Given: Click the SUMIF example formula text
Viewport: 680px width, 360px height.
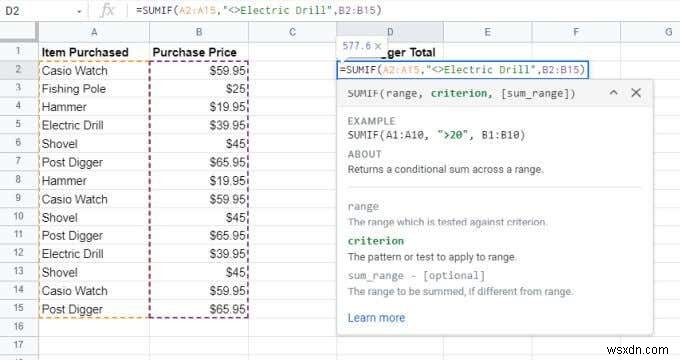Looking at the screenshot, I should tap(436, 135).
